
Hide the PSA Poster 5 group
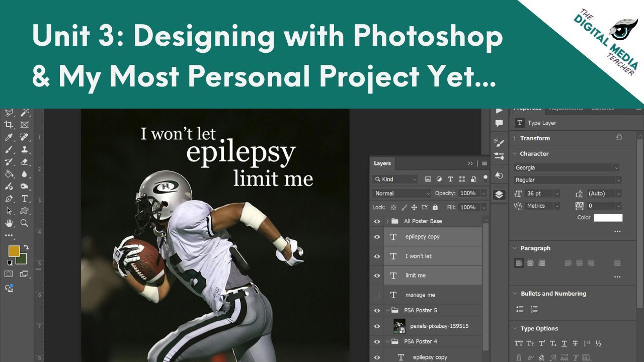(x=377, y=311)
